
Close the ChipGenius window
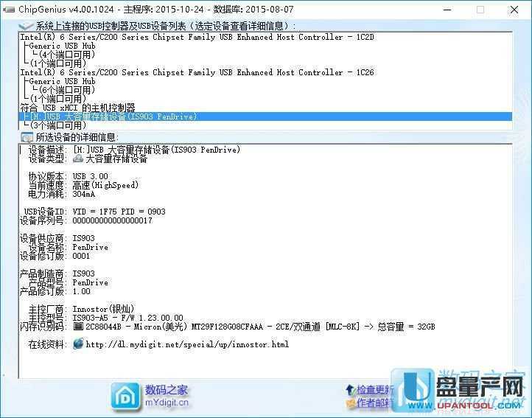514,10
